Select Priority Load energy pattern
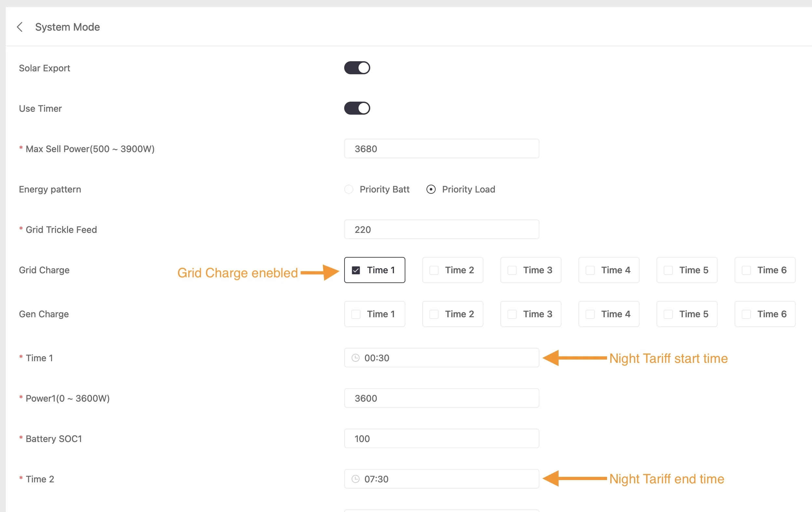The image size is (812, 512). 431,189
